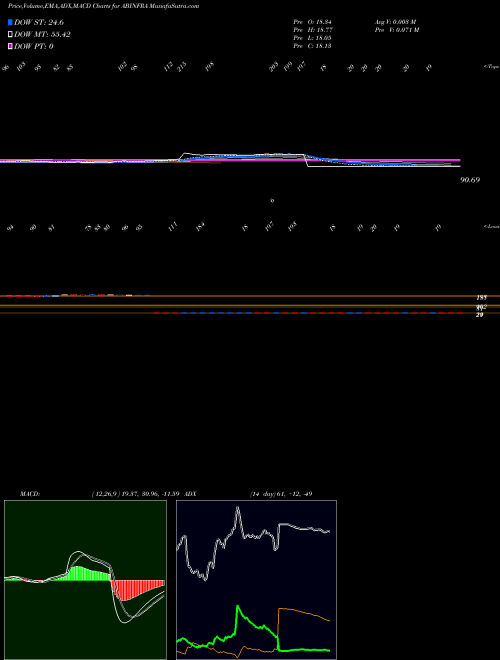Image resolution: width=500 pixels, height=660 pixels.
Task: Click the 'Pre H: 18.77' value
Action: 314,29
